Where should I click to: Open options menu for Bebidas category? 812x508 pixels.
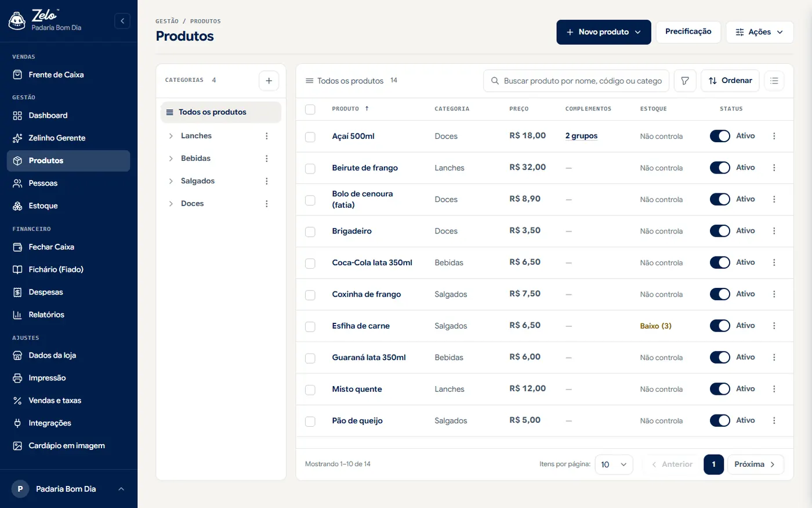tap(267, 158)
